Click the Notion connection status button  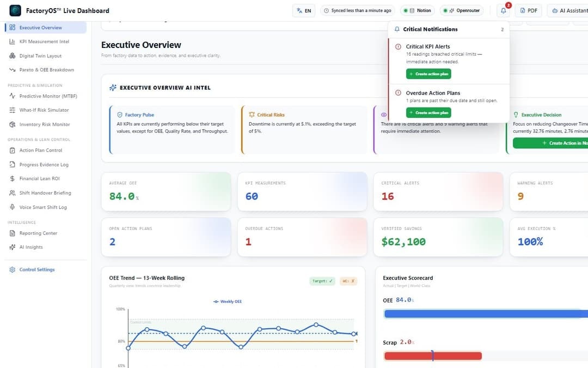click(x=418, y=10)
